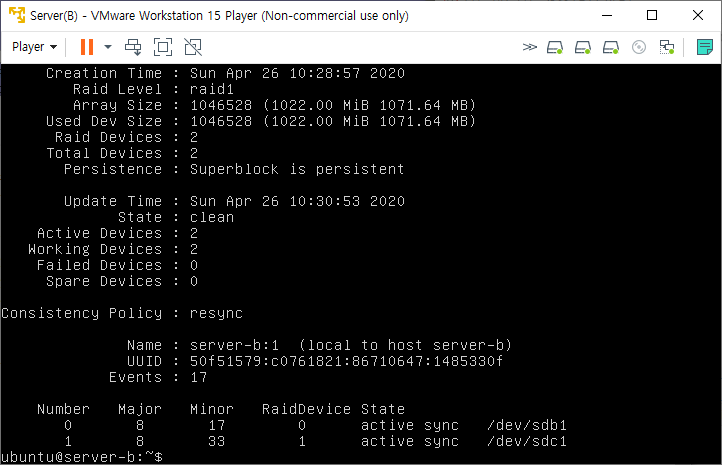
Task: Click the UUID value 50f51579:c0761821
Action: pos(346,361)
